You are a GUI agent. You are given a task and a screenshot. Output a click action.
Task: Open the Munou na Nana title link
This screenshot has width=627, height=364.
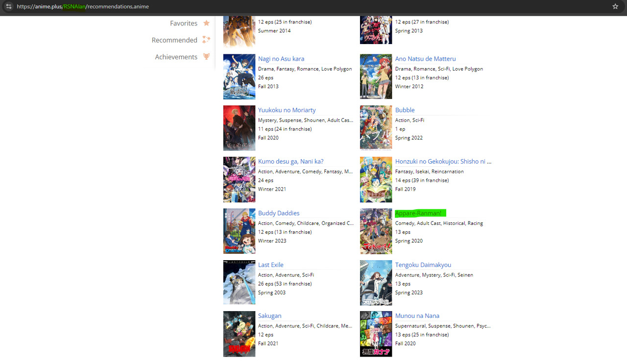point(417,316)
